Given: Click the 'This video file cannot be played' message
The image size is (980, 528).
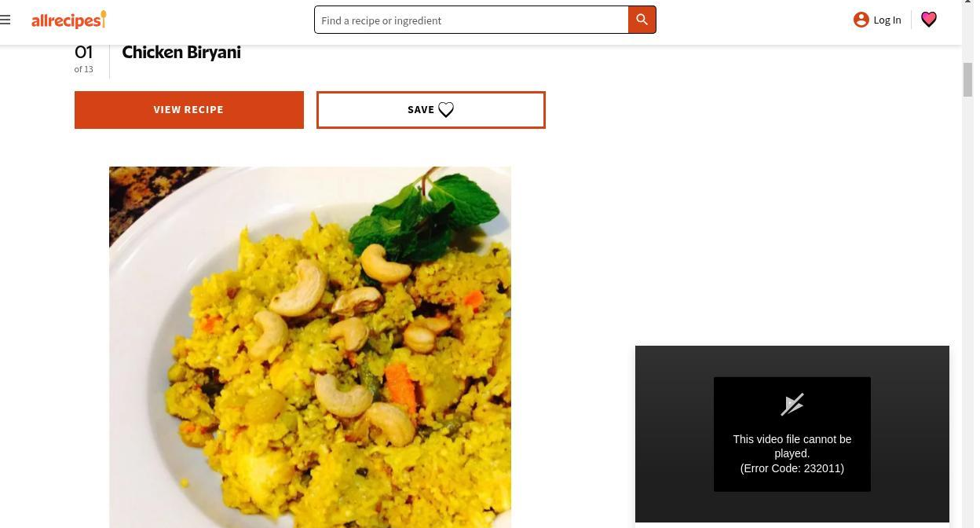Looking at the screenshot, I should pos(792,446).
